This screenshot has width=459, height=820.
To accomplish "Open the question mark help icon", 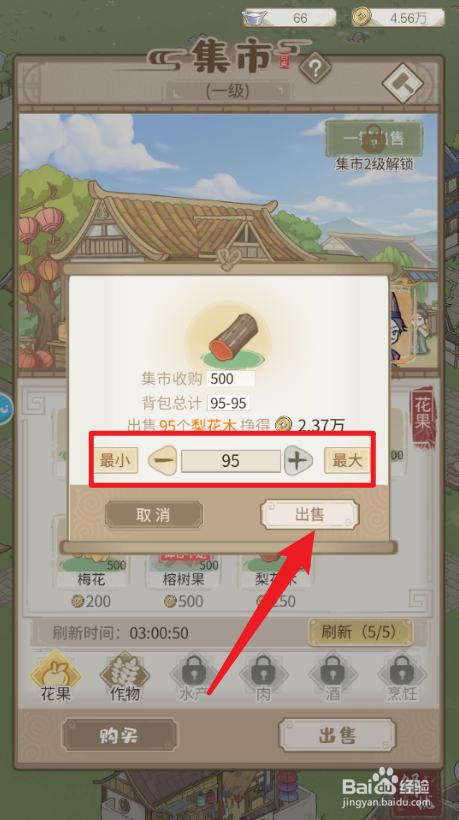I will (315, 66).
